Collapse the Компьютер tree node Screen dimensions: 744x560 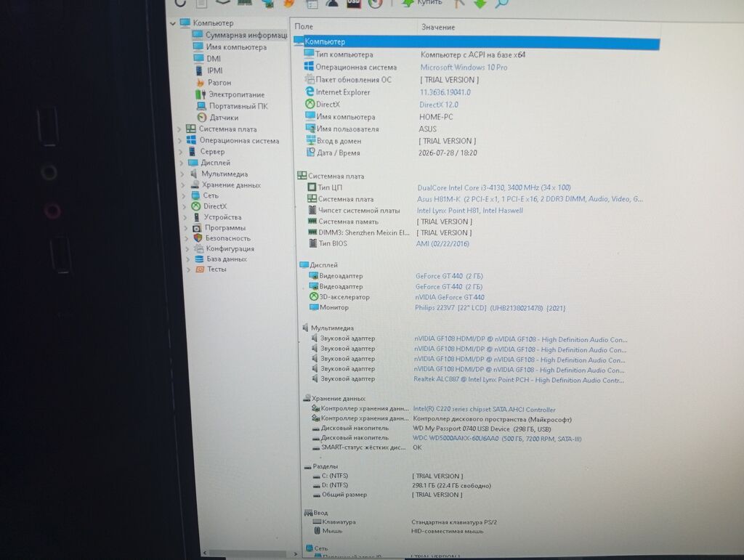coord(173,23)
